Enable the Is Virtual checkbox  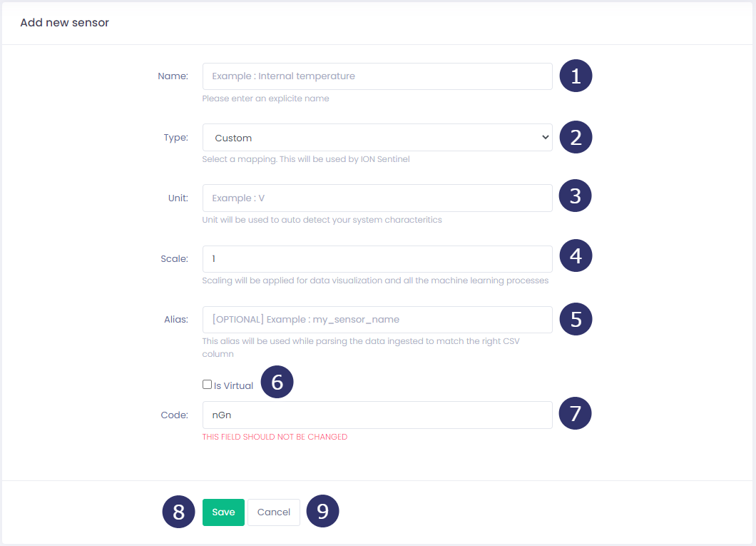click(207, 385)
